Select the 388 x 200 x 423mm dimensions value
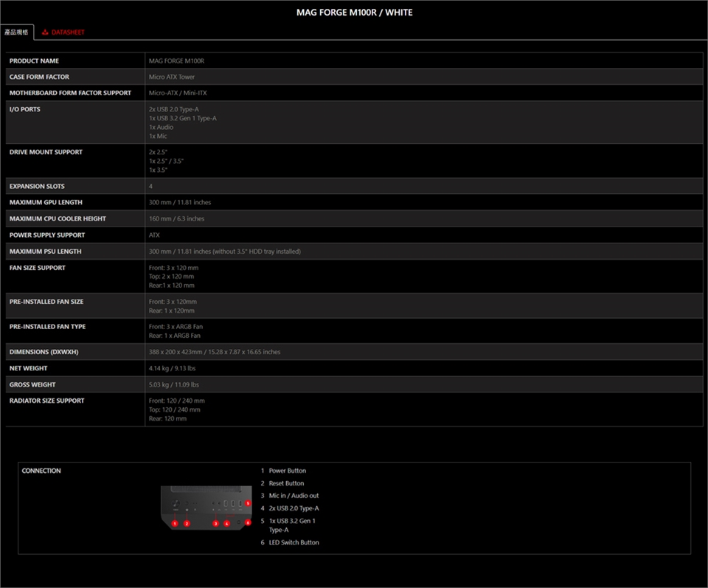 point(215,352)
